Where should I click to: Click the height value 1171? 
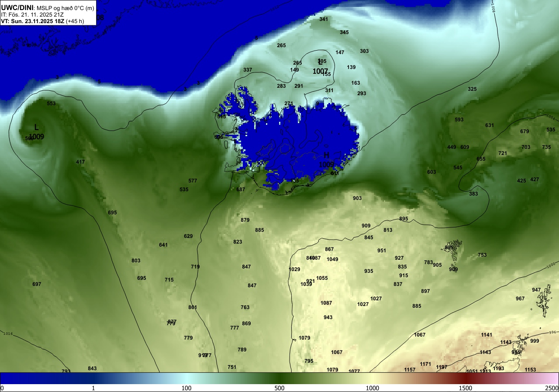pyautogui.click(x=425, y=364)
